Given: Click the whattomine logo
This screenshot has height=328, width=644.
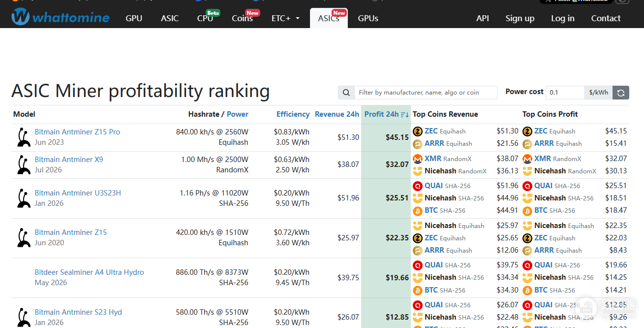Looking at the screenshot, I should pyautogui.click(x=61, y=17).
